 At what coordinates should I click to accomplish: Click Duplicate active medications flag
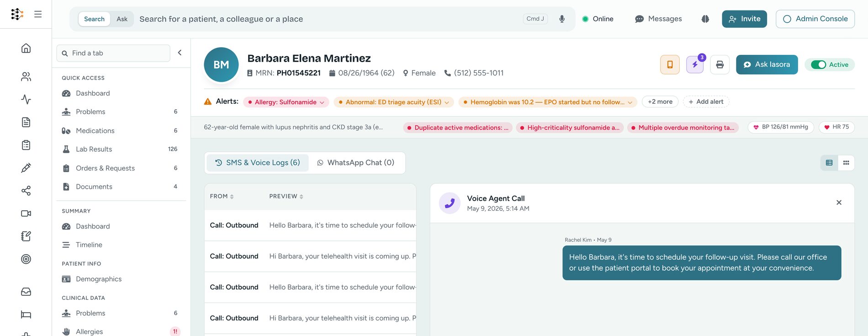pos(458,128)
